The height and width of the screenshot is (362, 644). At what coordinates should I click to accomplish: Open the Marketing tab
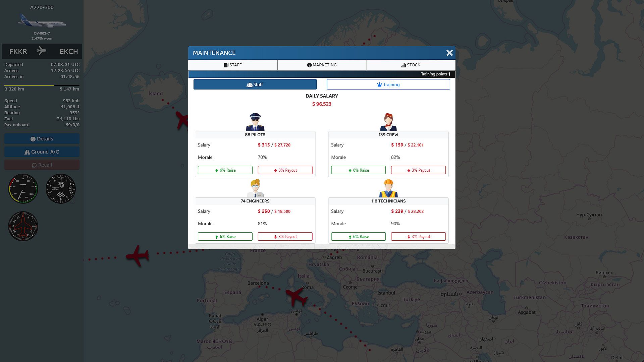(322, 65)
